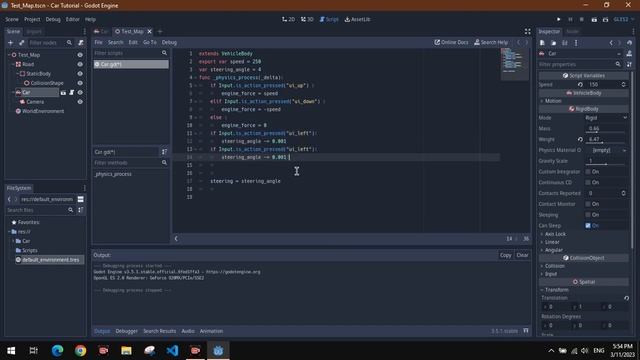
Task: Play a custom scene icon
Action: [x=605, y=19]
